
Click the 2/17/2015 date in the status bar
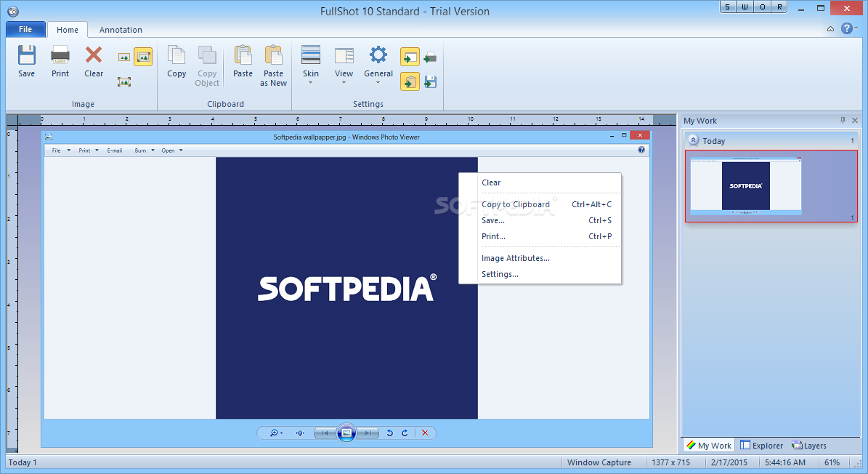pyautogui.click(x=729, y=462)
